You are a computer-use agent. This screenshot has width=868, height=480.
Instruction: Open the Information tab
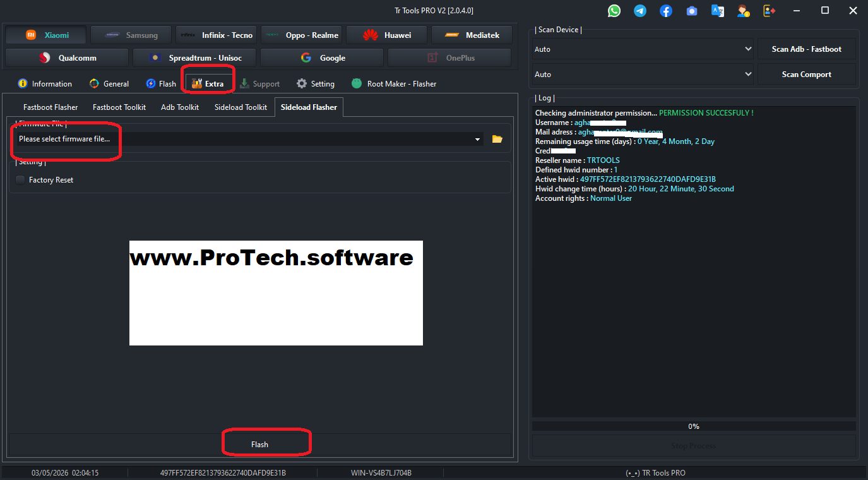[45, 83]
